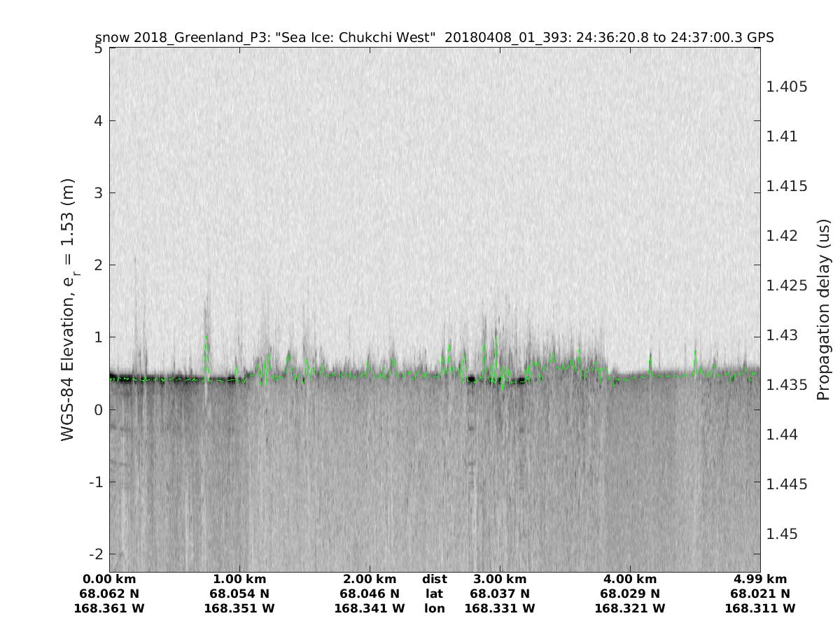Click the 'lat' legend label below axis
840x630 pixels.
435,594
